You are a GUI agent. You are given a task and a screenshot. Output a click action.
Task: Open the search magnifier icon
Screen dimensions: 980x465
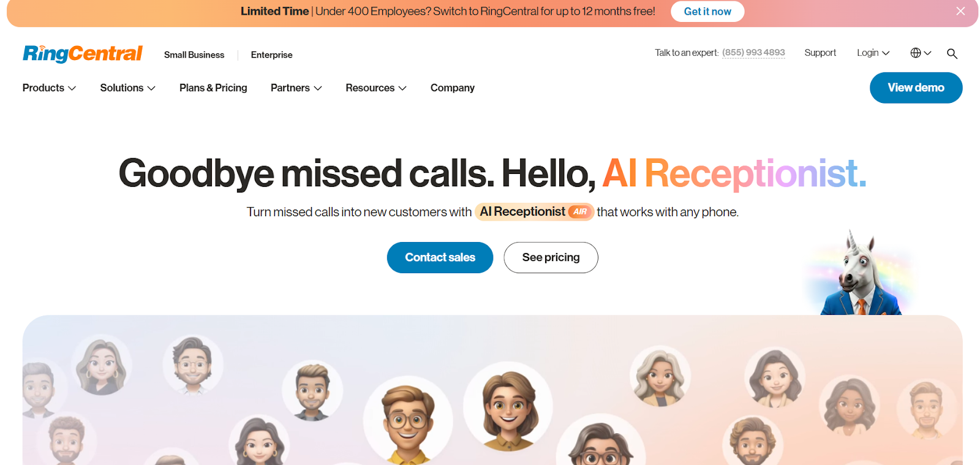[952, 53]
